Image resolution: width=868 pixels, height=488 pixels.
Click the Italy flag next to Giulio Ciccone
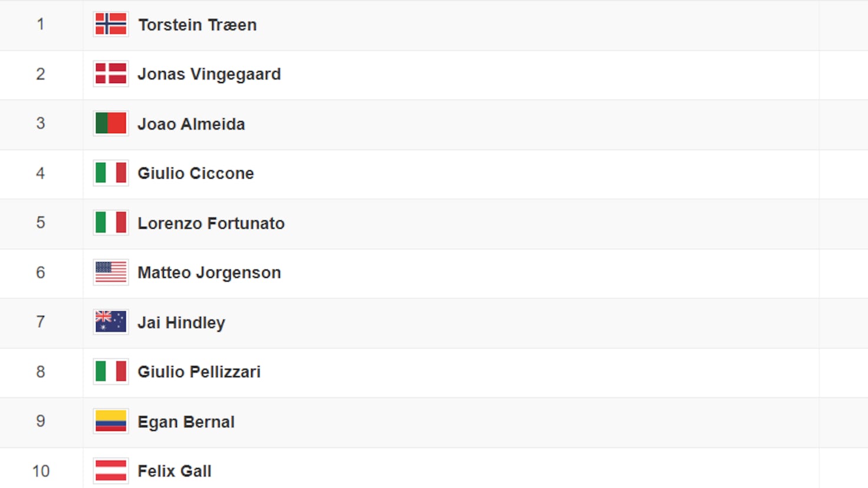pyautogui.click(x=111, y=173)
